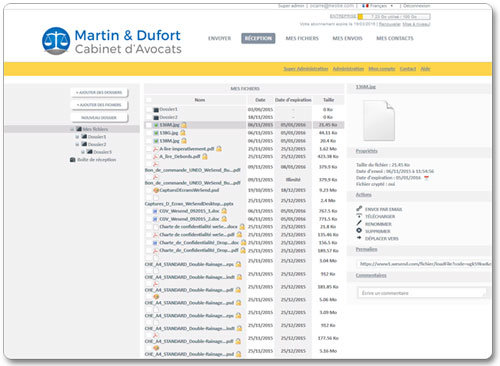Toggle the select-all checkbox in Nom header
500x366 pixels.
click(149, 100)
